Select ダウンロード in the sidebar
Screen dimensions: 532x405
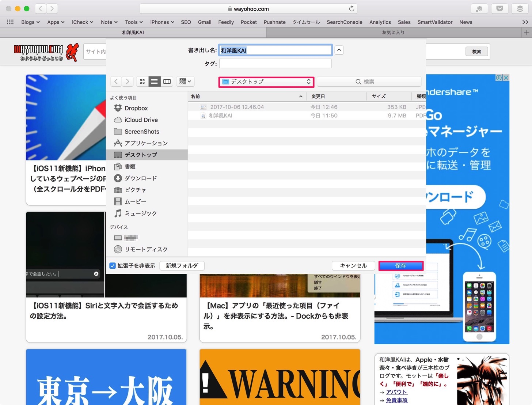(147, 178)
